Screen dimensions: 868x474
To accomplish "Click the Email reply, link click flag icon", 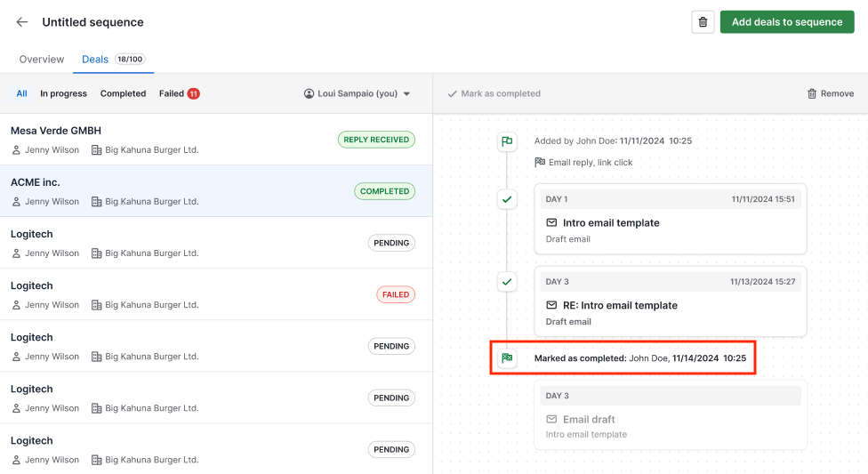I will (540, 163).
